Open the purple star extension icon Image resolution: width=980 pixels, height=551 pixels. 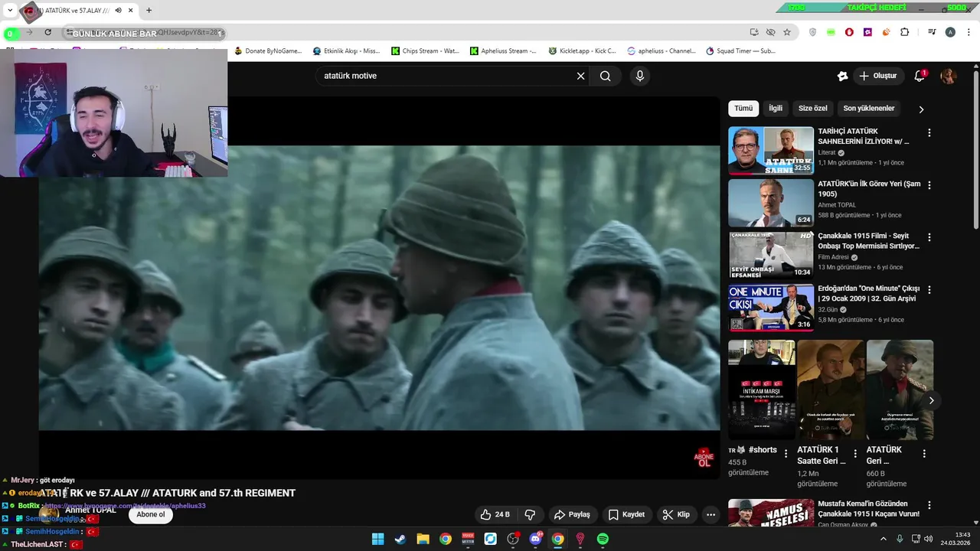[867, 32]
